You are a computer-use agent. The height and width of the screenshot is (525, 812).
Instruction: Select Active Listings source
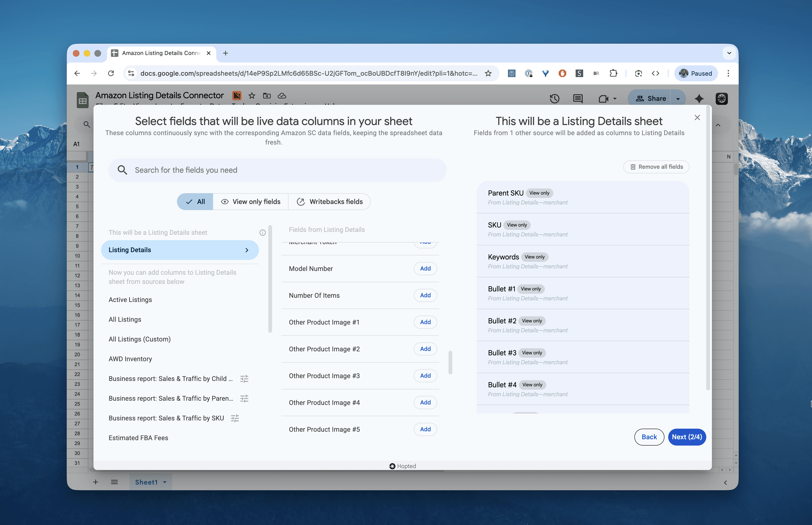coord(130,300)
